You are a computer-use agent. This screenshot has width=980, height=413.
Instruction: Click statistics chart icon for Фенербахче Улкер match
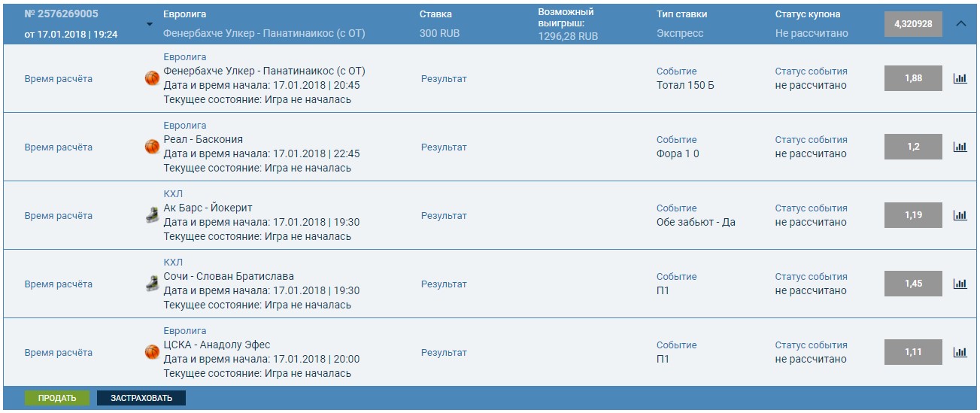(960, 78)
